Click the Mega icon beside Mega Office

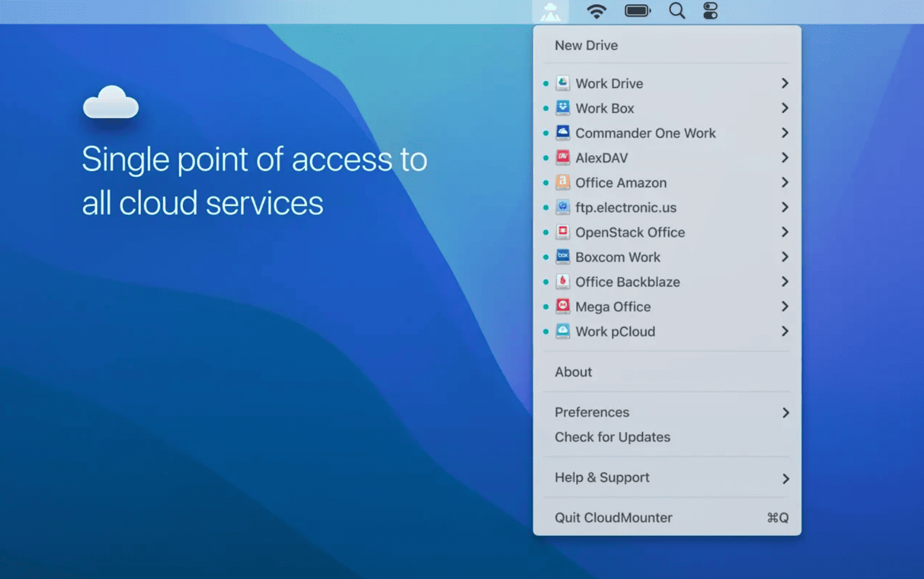coord(563,307)
